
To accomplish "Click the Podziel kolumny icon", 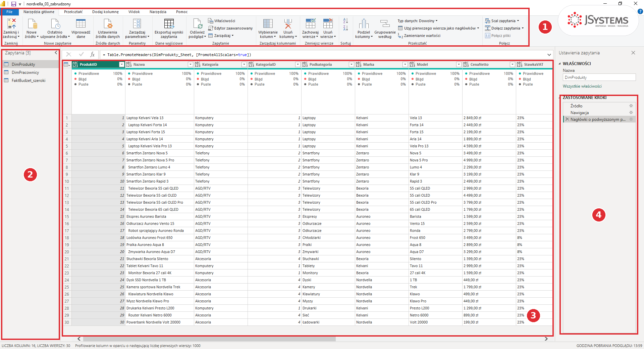I will point(364,23).
